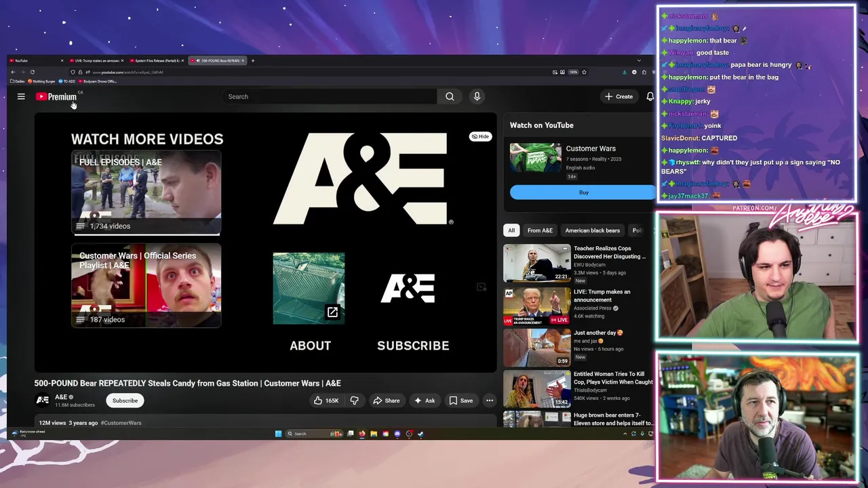Select the All filter chip

511,230
